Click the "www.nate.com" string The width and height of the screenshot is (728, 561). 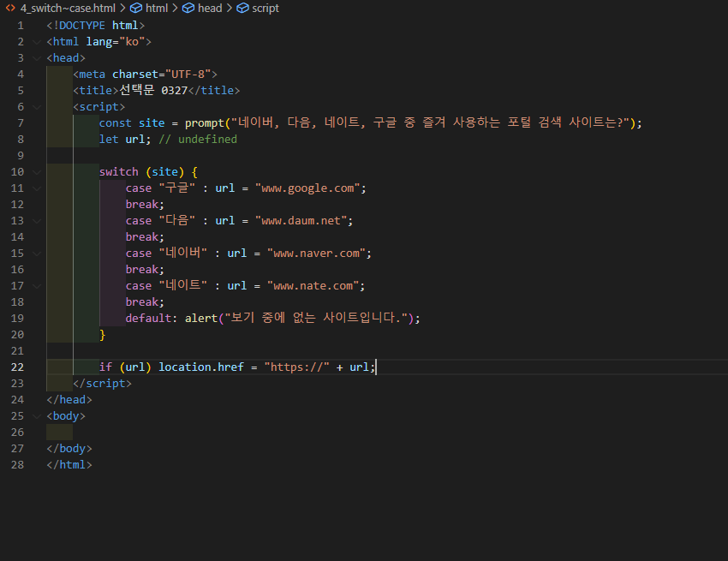point(313,285)
